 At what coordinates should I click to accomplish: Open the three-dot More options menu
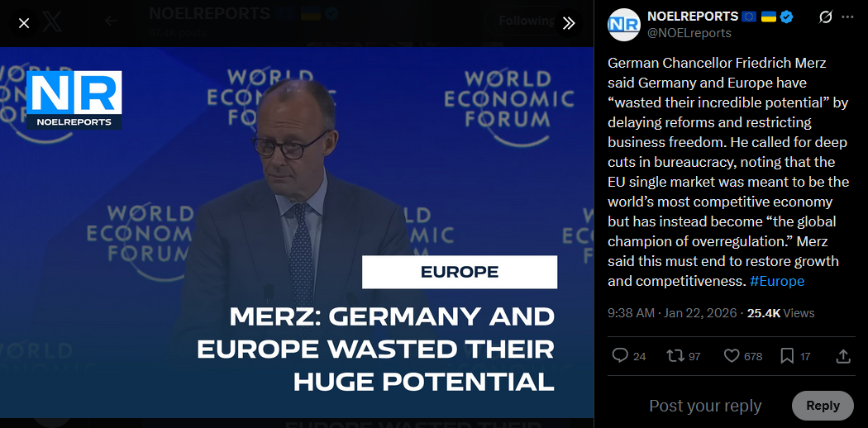pyautogui.click(x=847, y=17)
